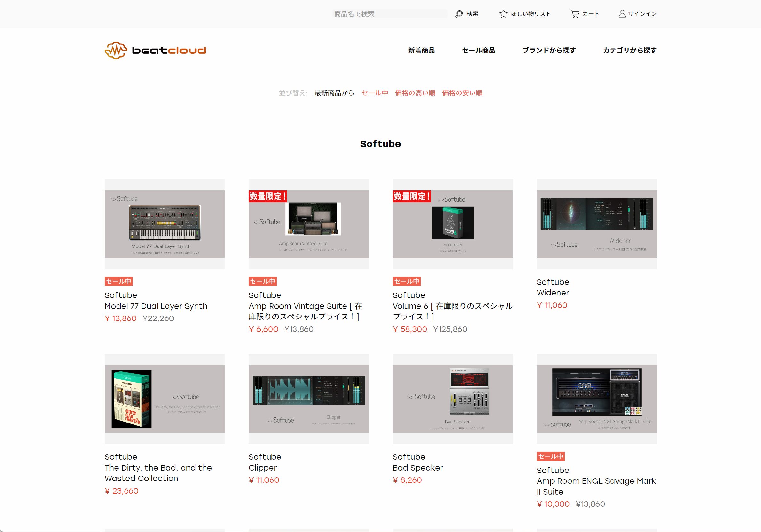Click price ¥ 8,260
This screenshot has width=761, height=532.
(x=407, y=480)
